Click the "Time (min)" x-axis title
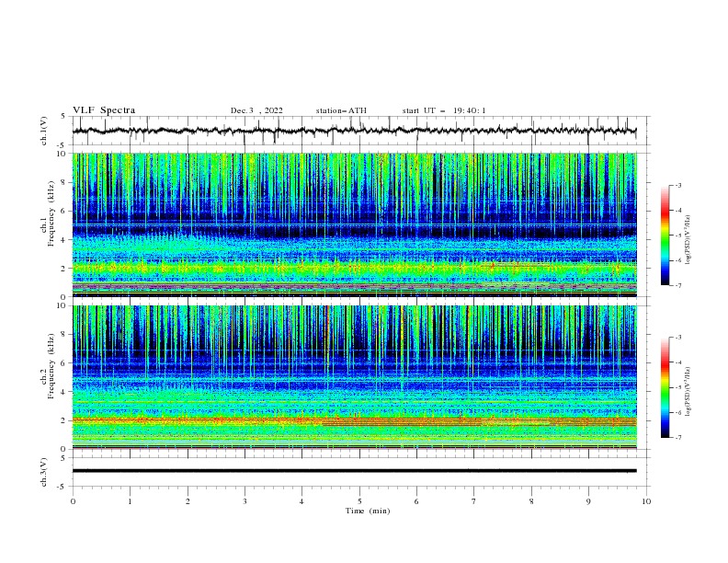The image size is (728, 563). click(368, 511)
